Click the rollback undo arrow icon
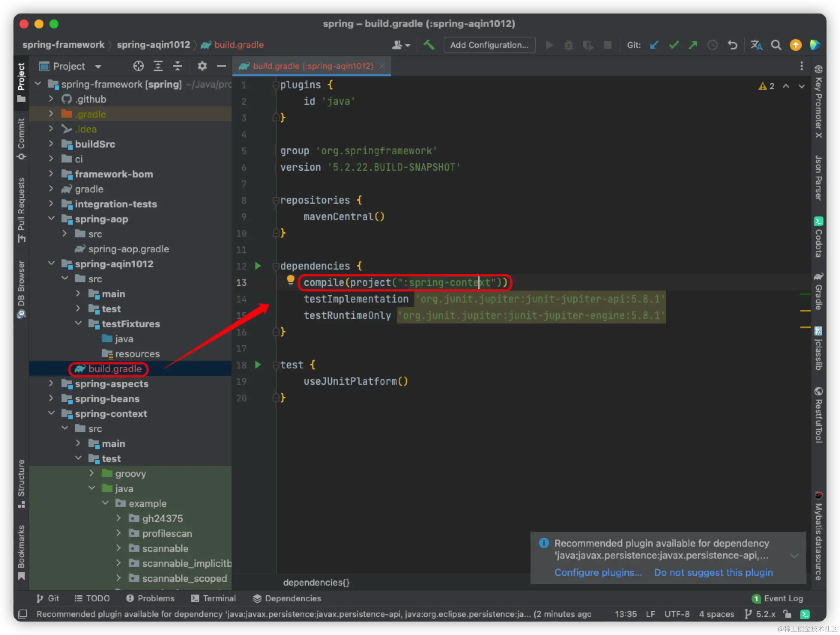The height and width of the screenshot is (635, 840). click(x=732, y=45)
